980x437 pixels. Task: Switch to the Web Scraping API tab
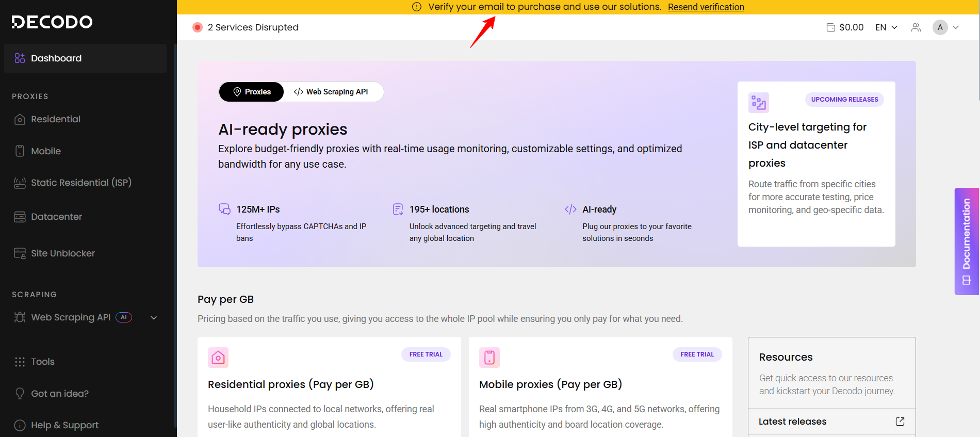click(331, 92)
